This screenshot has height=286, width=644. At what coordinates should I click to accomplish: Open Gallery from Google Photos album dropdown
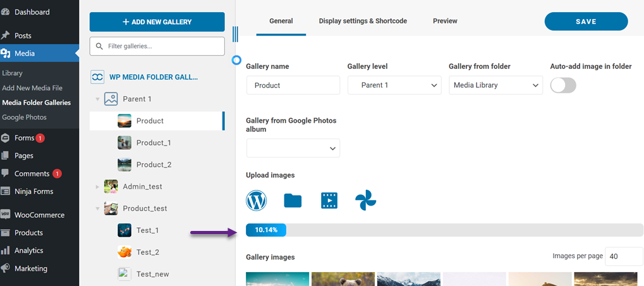[x=293, y=148]
